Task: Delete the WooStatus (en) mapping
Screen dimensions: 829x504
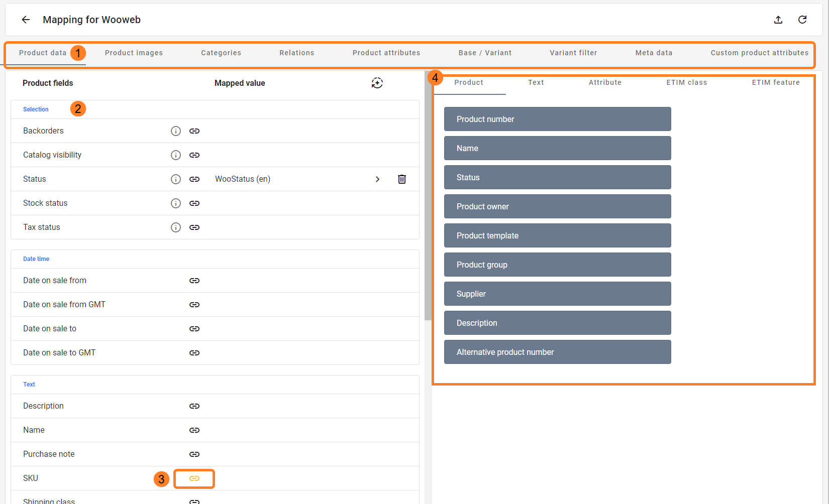Action: tap(402, 179)
